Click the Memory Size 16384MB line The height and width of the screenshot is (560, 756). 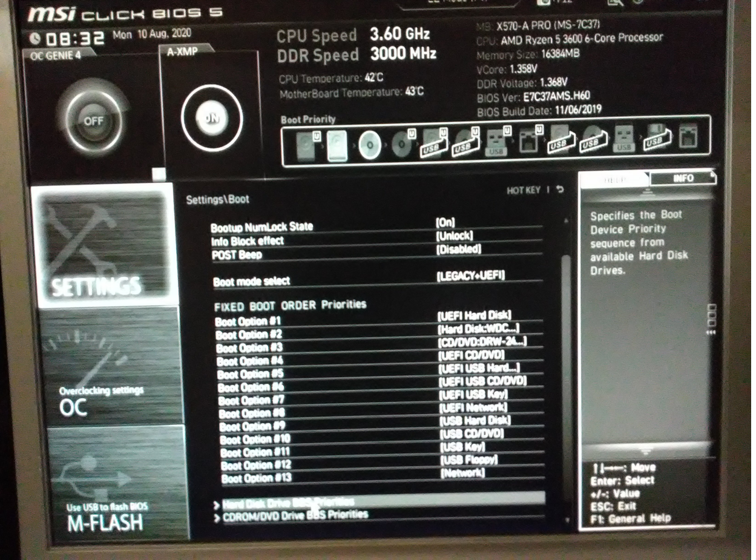pyautogui.click(x=528, y=54)
